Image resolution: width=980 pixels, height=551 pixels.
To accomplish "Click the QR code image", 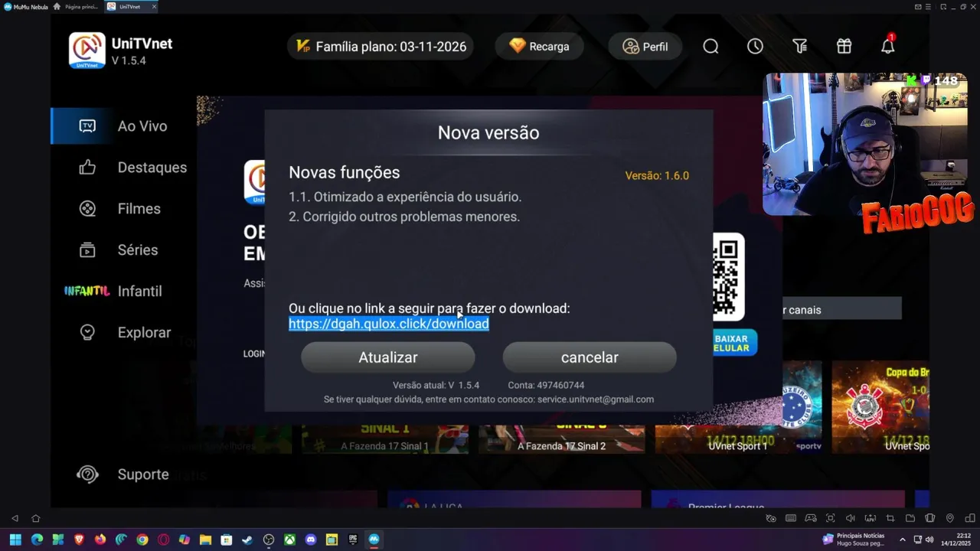I will tap(728, 276).
